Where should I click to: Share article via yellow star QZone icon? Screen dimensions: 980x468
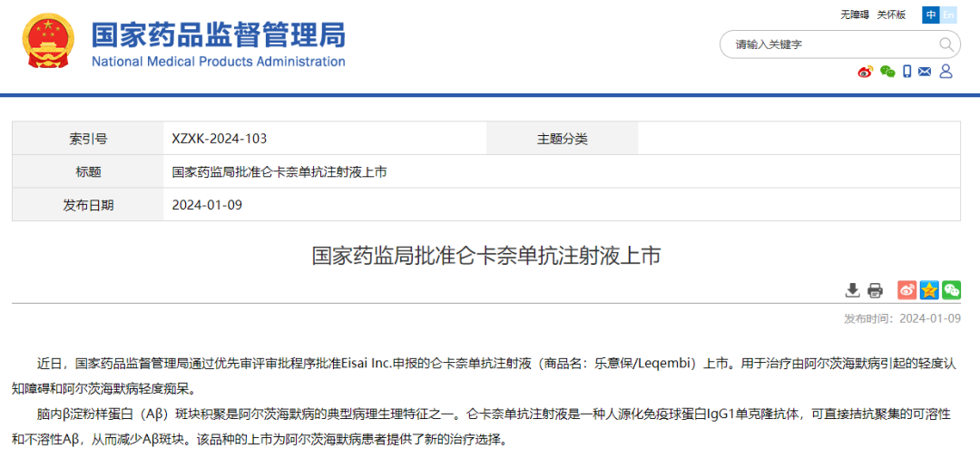929,290
